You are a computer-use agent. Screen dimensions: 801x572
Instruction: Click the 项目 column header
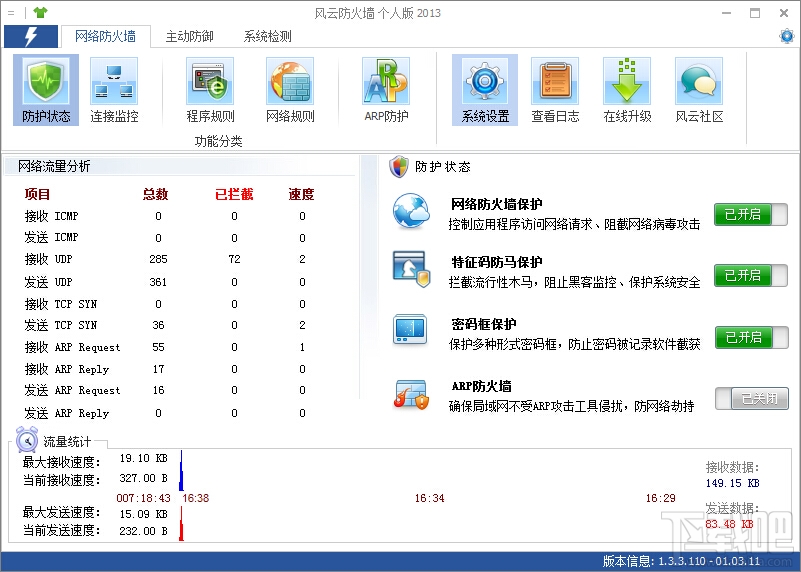click(37, 194)
